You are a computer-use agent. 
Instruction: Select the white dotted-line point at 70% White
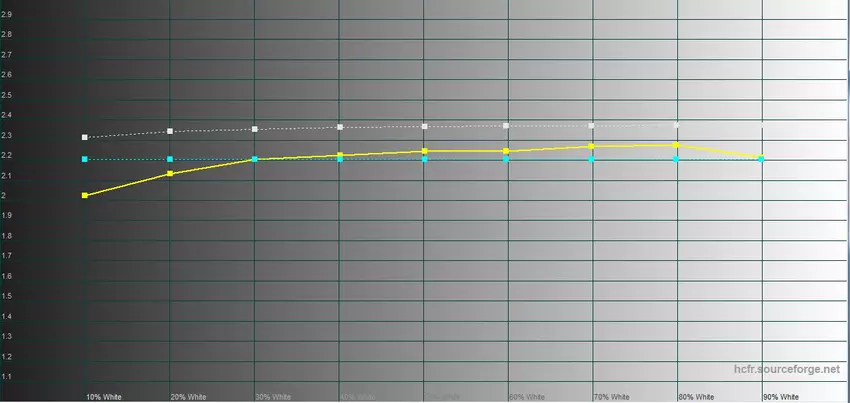[592, 126]
